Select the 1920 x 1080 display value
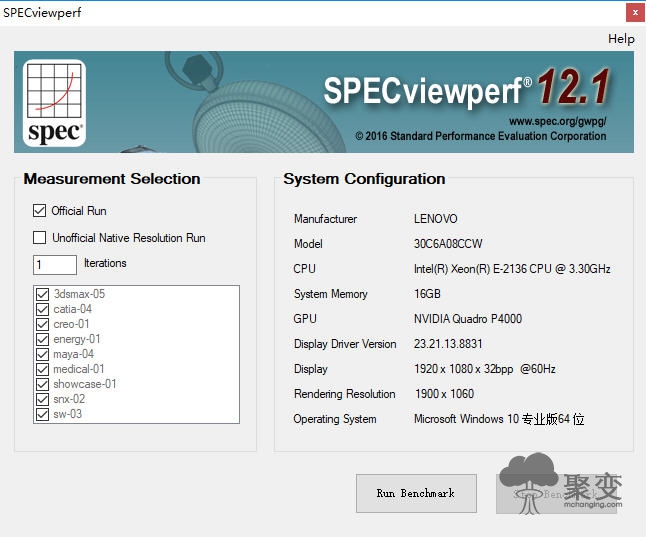The width and height of the screenshot is (646, 537). pos(484,369)
